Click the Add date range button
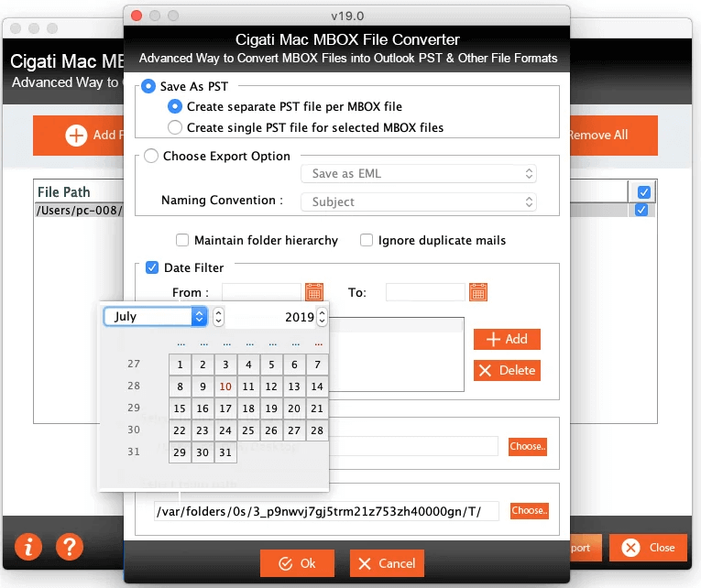The image size is (701, 588). coord(507,339)
